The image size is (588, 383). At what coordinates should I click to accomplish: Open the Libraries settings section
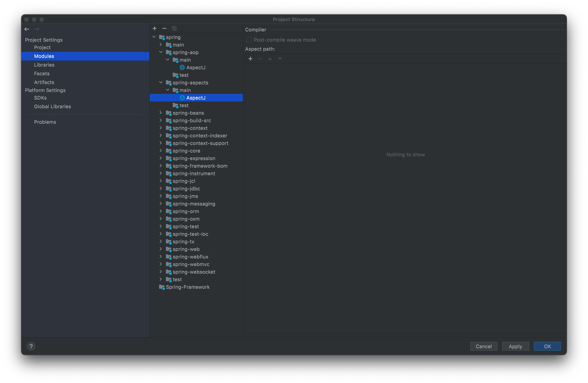pos(44,65)
